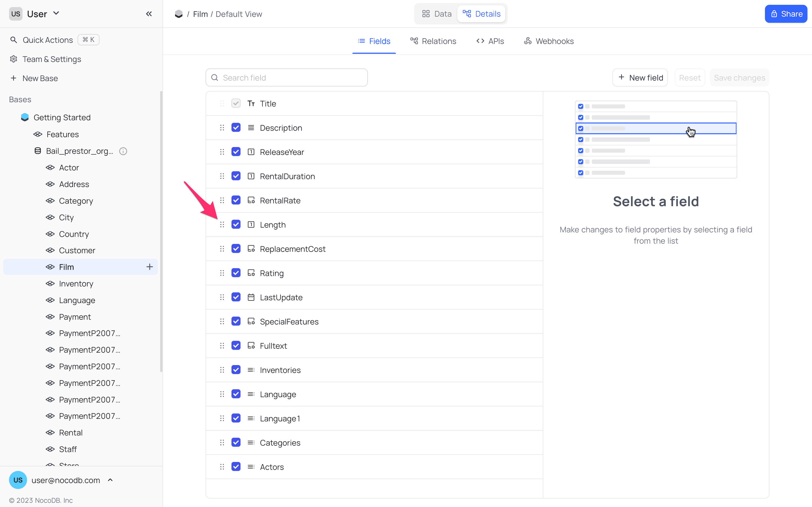Expand the account menu for user@nocodb.com

point(110,480)
